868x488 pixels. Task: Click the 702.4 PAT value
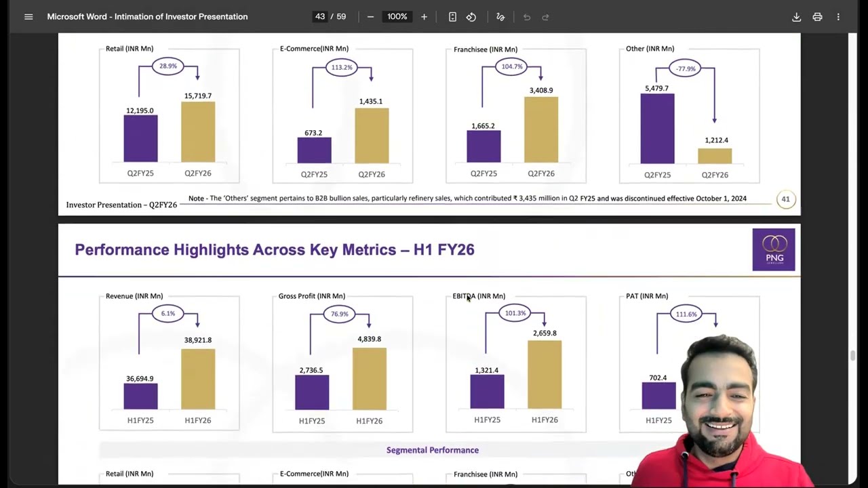click(x=658, y=378)
